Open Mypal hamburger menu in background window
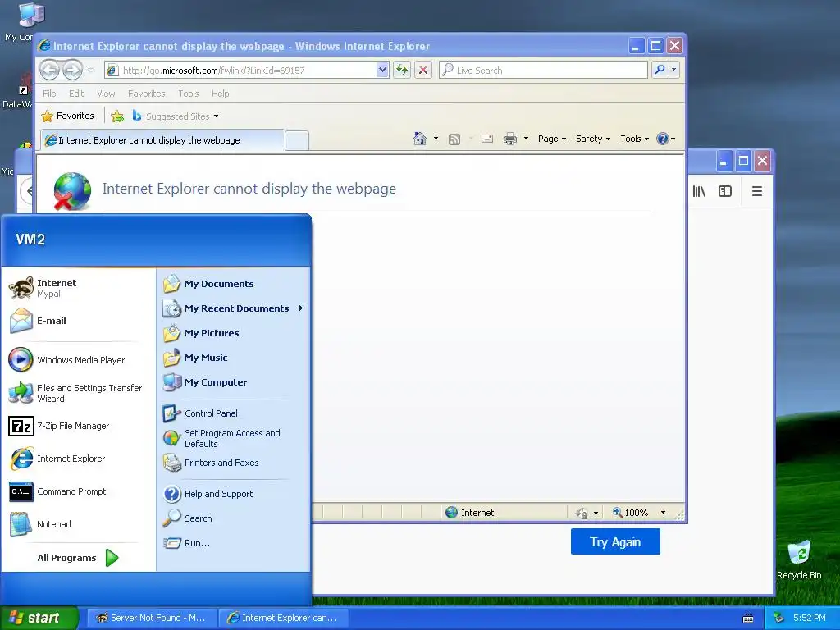The width and height of the screenshot is (840, 630). [757, 191]
